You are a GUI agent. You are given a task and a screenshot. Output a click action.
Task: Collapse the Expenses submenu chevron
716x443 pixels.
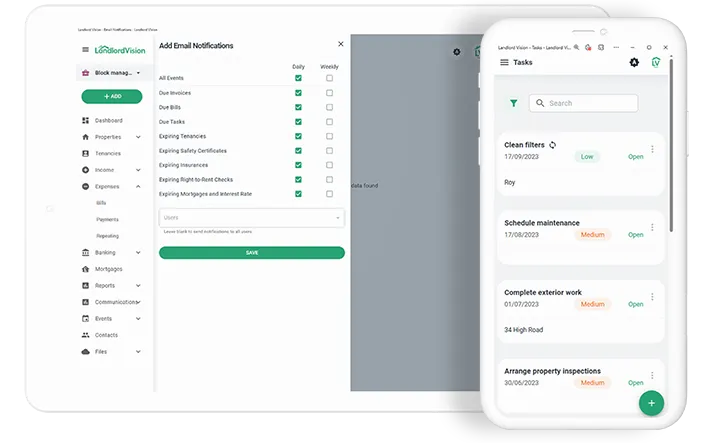(x=138, y=186)
